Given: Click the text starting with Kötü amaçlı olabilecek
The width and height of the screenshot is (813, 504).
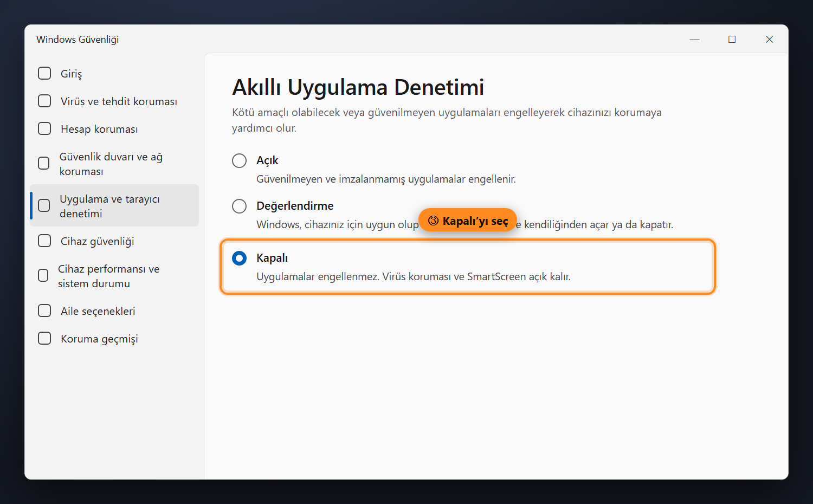Looking at the screenshot, I should tap(447, 120).
